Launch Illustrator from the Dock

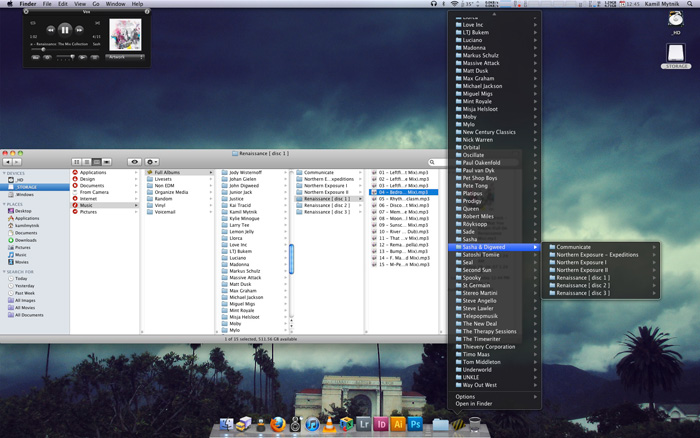398,424
